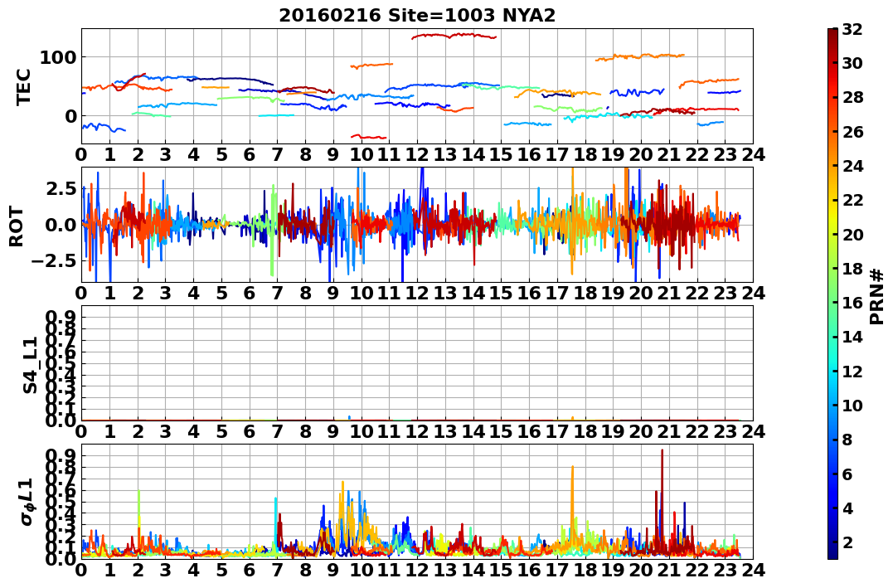Click the 2.5 tick on the ROT axis
Viewport: 893px width, 588px height.
(x=62, y=188)
